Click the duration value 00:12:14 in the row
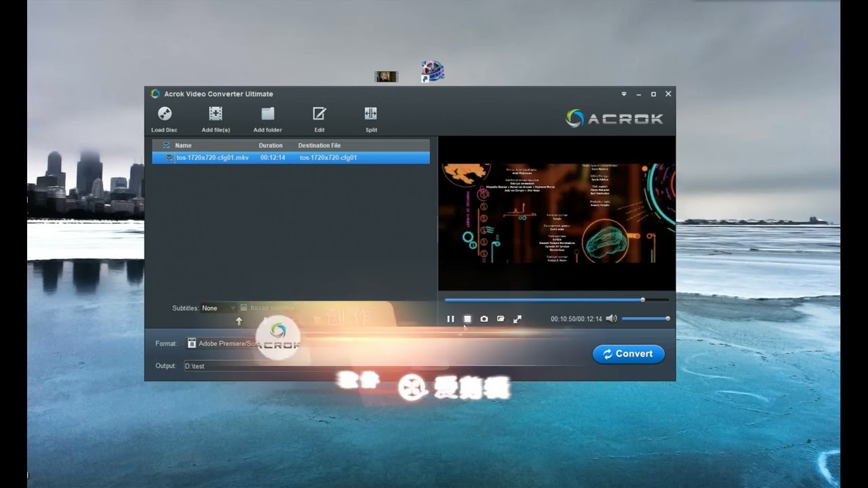Viewport: 868px width, 488px height. [273, 158]
